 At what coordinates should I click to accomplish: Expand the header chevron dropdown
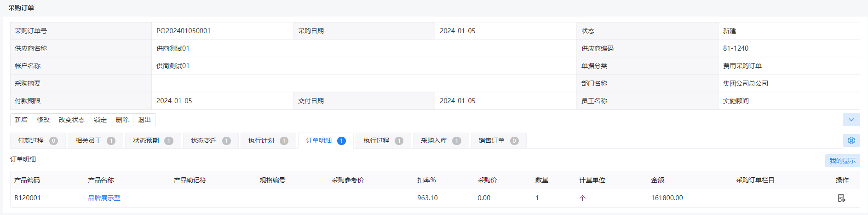click(x=851, y=120)
